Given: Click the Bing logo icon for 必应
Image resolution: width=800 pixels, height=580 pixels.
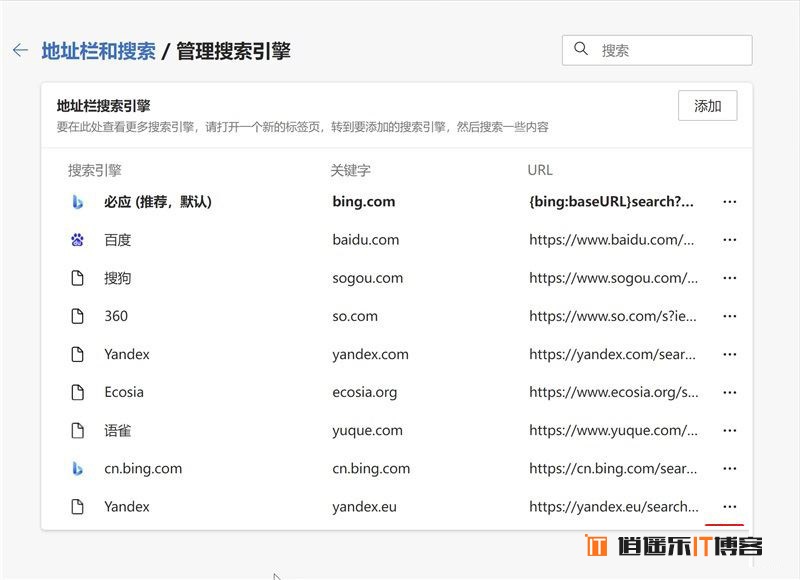Looking at the screenshot, I should [x=77, y=202].
